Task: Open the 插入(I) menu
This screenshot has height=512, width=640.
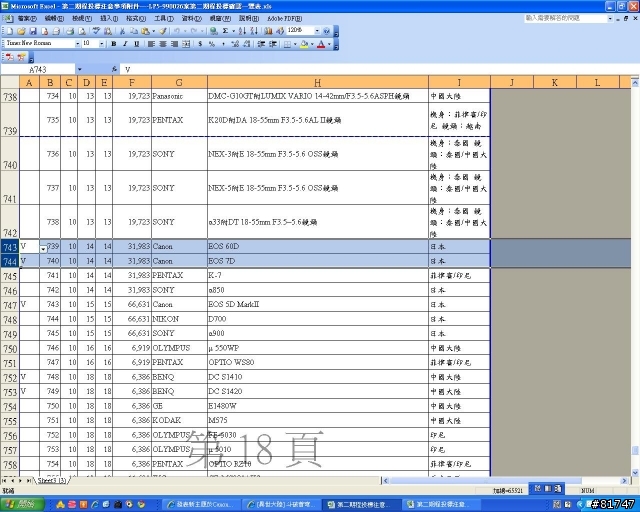Action: tap(109, 19)
